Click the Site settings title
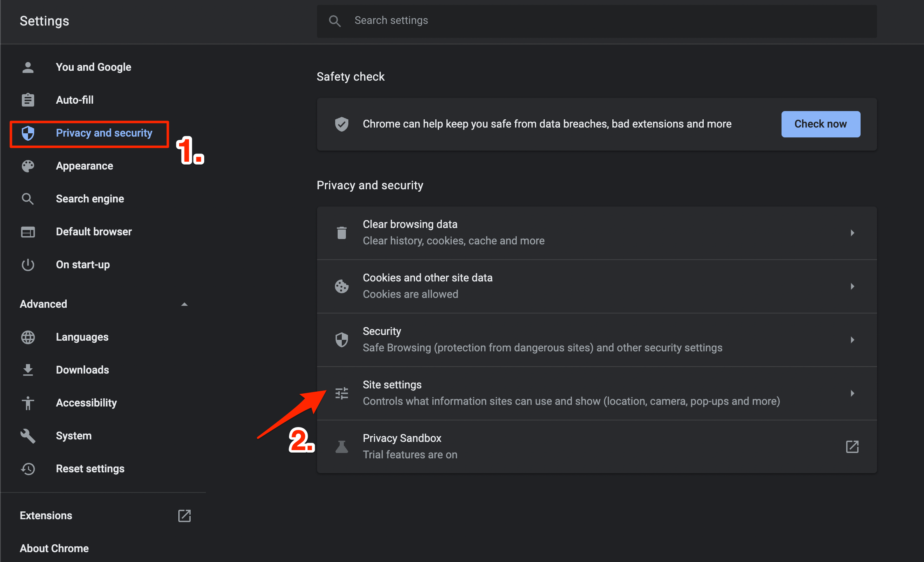924x562 pixels. tap(392, 385)
